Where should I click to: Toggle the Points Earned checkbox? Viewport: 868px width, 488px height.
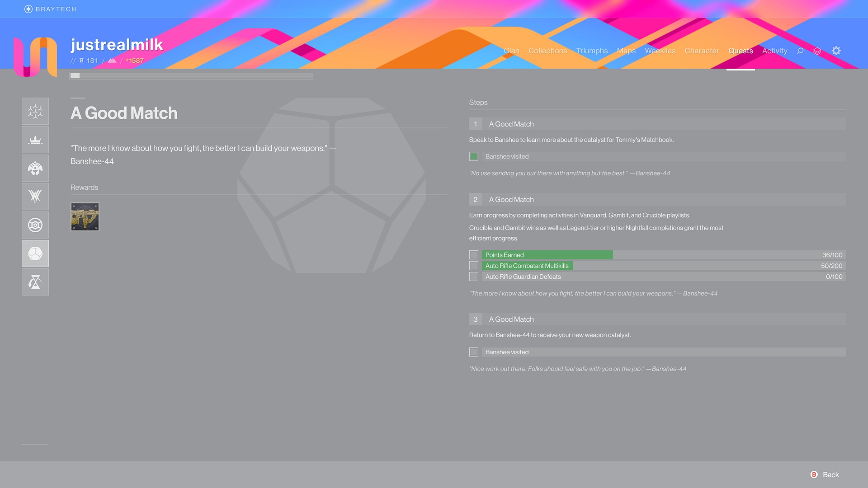click(474, 255)
